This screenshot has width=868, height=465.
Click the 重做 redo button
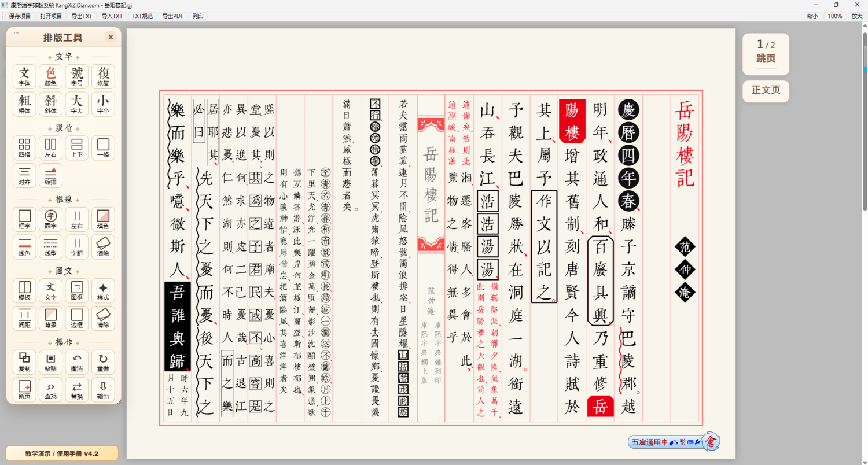(x=103, y=362)
